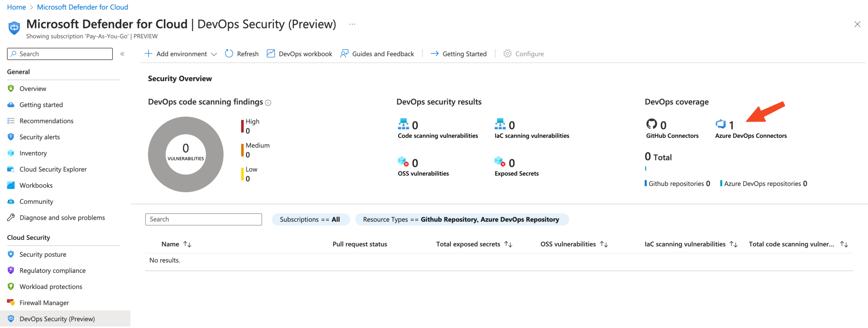The image size is (868, 328).
Task: Click the Defender for Cloud shield icon
Action: (x=14, y=28)
